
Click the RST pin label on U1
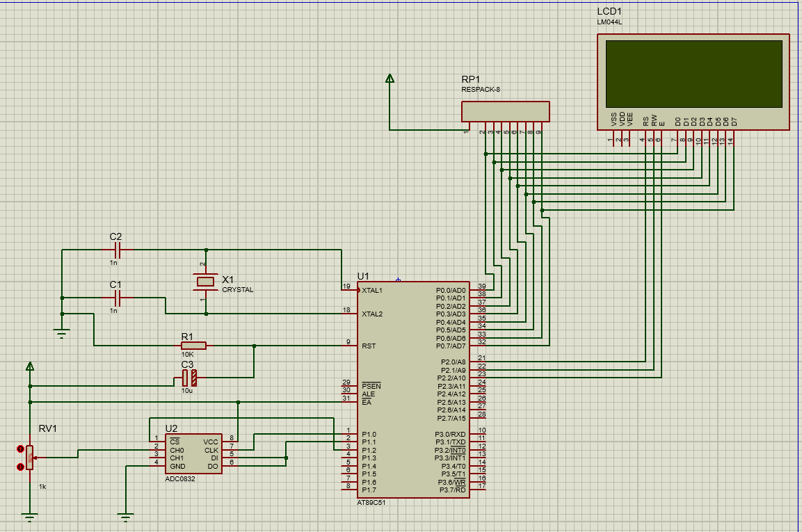pyautogui.click(x=369, y=346)
